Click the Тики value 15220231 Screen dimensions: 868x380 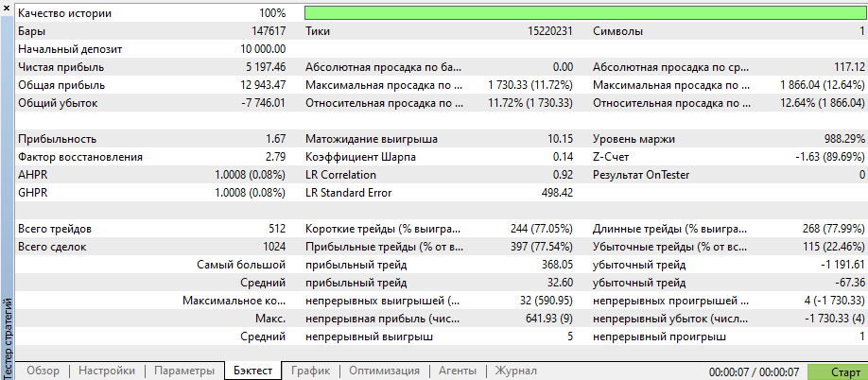[549, 31]
